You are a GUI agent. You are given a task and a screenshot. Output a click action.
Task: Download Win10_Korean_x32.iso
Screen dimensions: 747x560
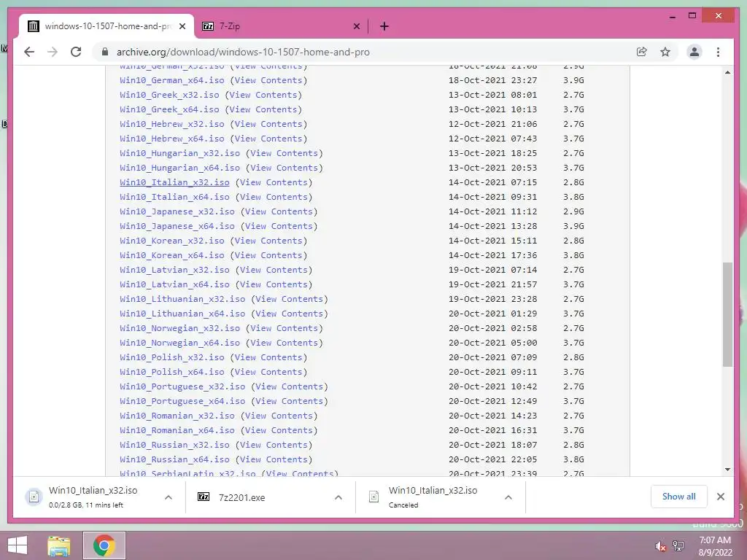point(172,241)
